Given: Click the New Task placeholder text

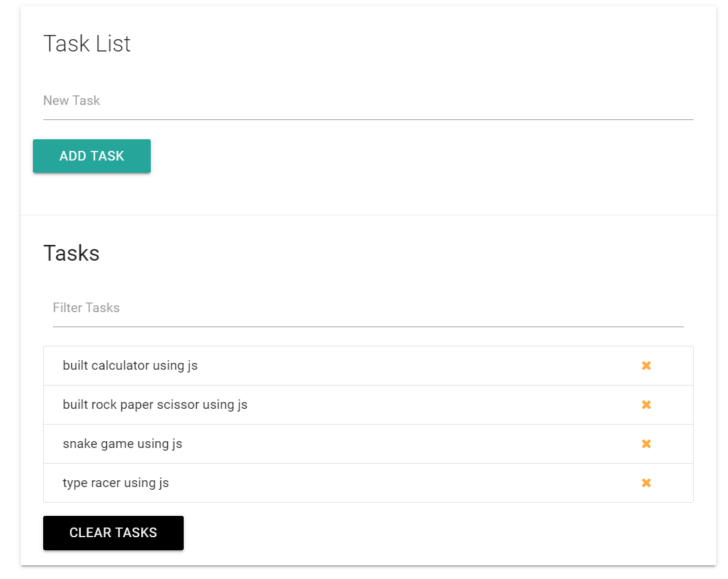Looking at the screenshot, I should [71, 101].
